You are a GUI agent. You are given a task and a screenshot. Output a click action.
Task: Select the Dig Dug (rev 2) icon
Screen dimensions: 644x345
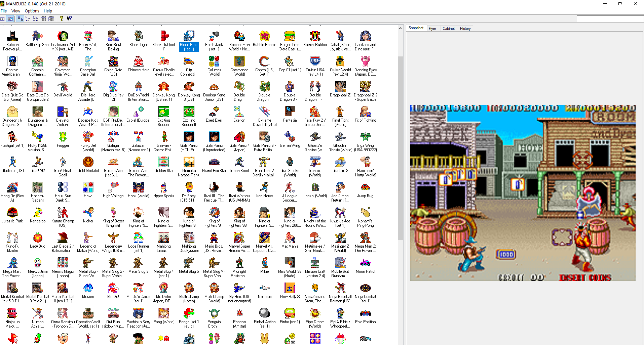[x=113, y=86]
